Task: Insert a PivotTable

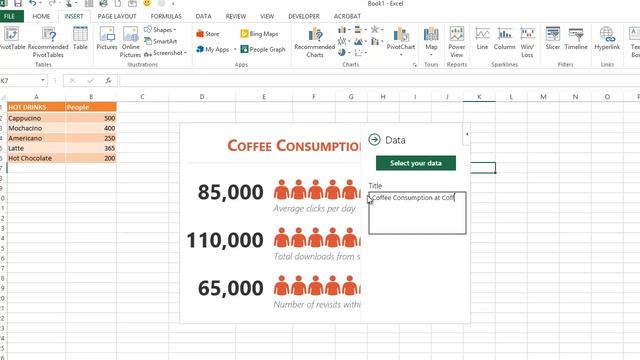Action: [12, 38]
